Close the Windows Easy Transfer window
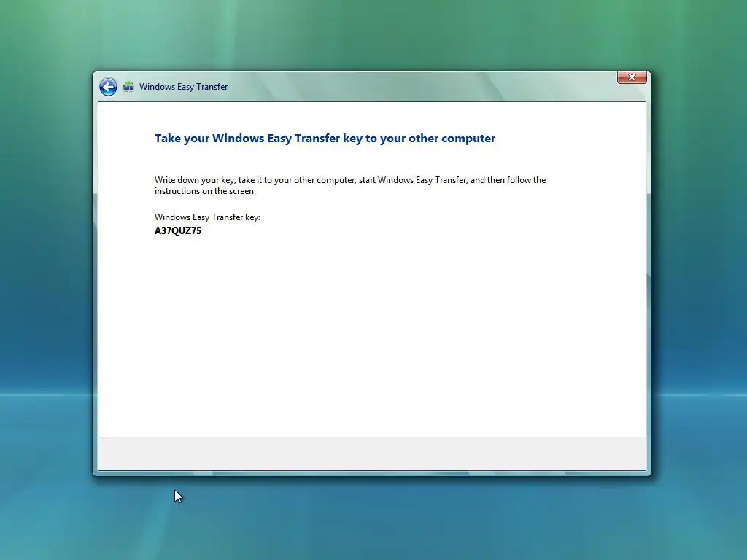 632,77
